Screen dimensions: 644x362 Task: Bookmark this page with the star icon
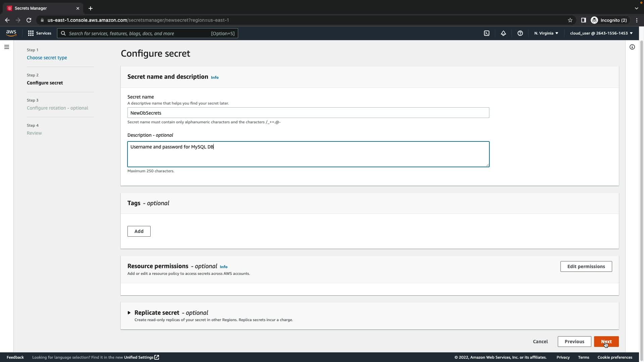[x=570, y=20]
